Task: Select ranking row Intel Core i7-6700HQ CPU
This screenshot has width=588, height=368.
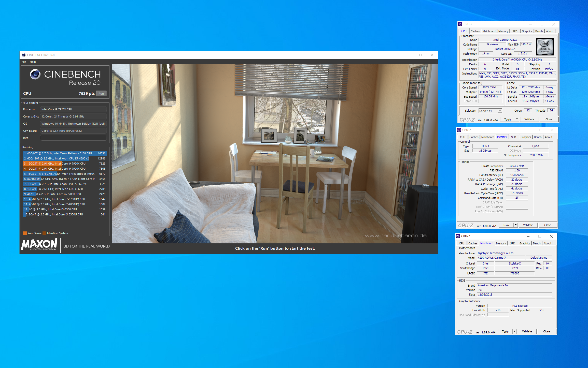Action: 65,199
